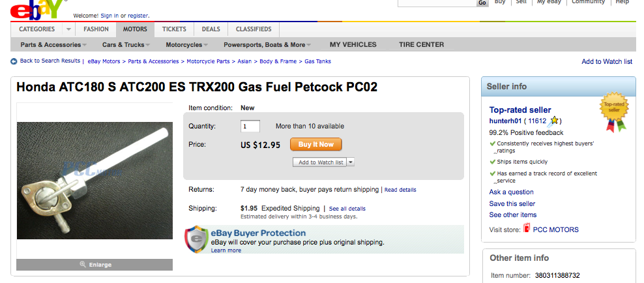Click the Add to Watch list button

[x=320, y=162]
